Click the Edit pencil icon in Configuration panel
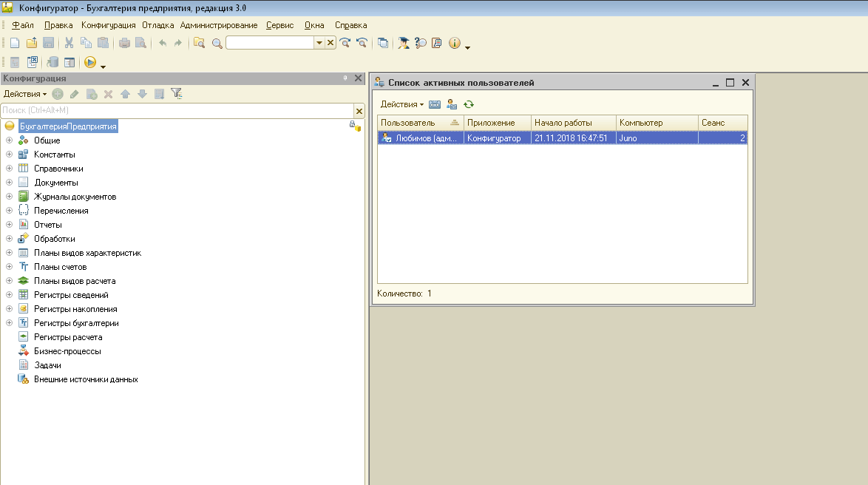Image resolution: width=868 pixels, height=485 pixels. tap(74, 94)
